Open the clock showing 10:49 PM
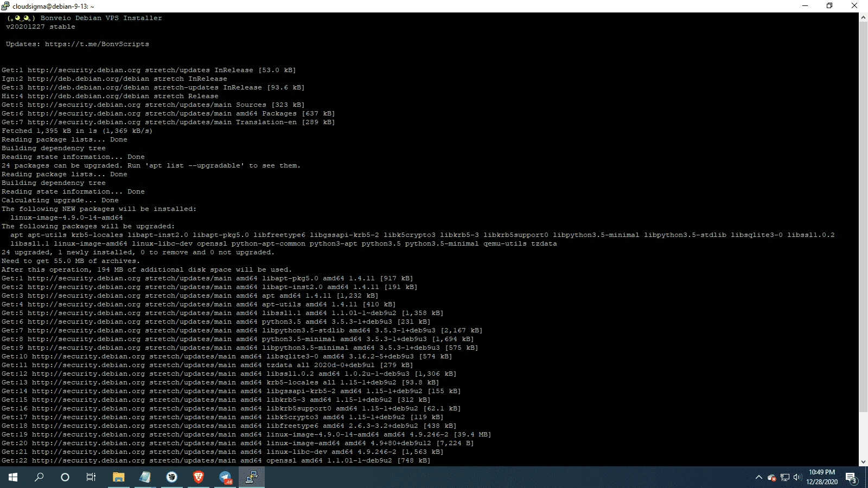Viewport: 868px width, 488px height. coord(822,477)
